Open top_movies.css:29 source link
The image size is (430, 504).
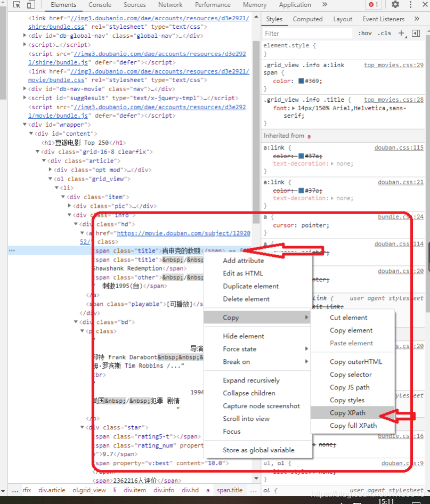pos(394,65)
